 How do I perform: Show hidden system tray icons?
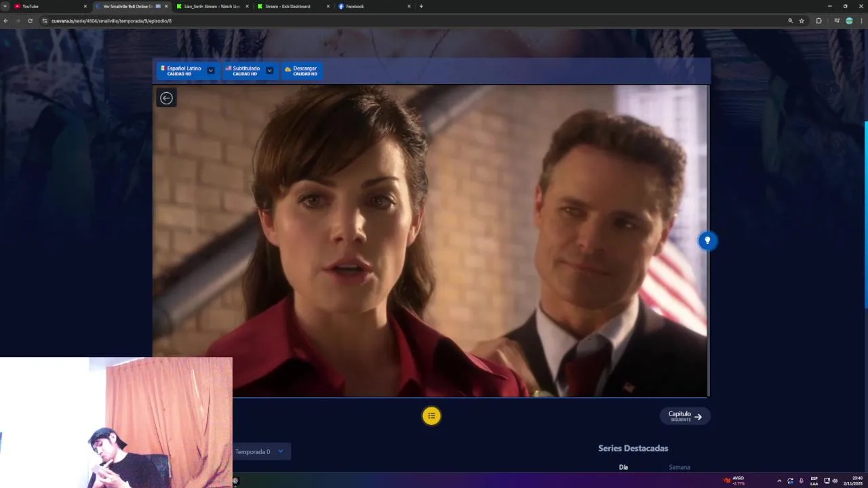pos(779,481)
